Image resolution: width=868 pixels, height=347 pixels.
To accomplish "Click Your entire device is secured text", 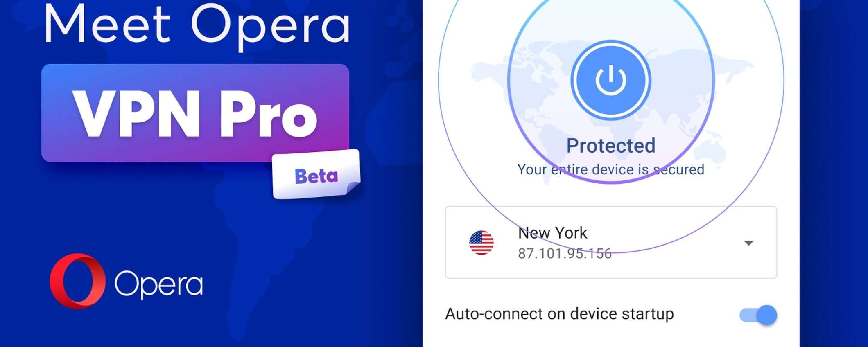I will point(611,169).
